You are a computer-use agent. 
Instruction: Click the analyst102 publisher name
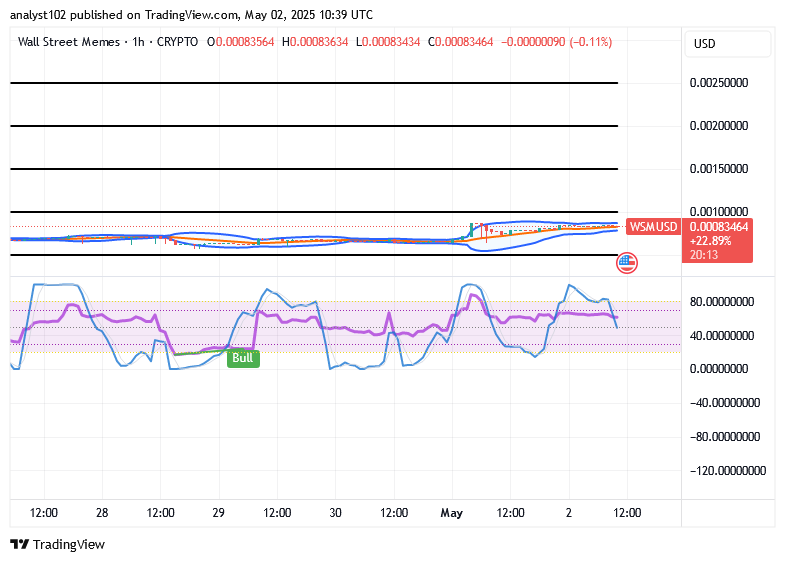[x=38, y=15]
